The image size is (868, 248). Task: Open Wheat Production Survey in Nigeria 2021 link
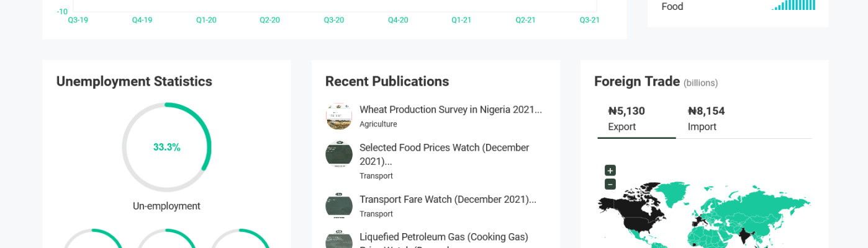(450, 110)
